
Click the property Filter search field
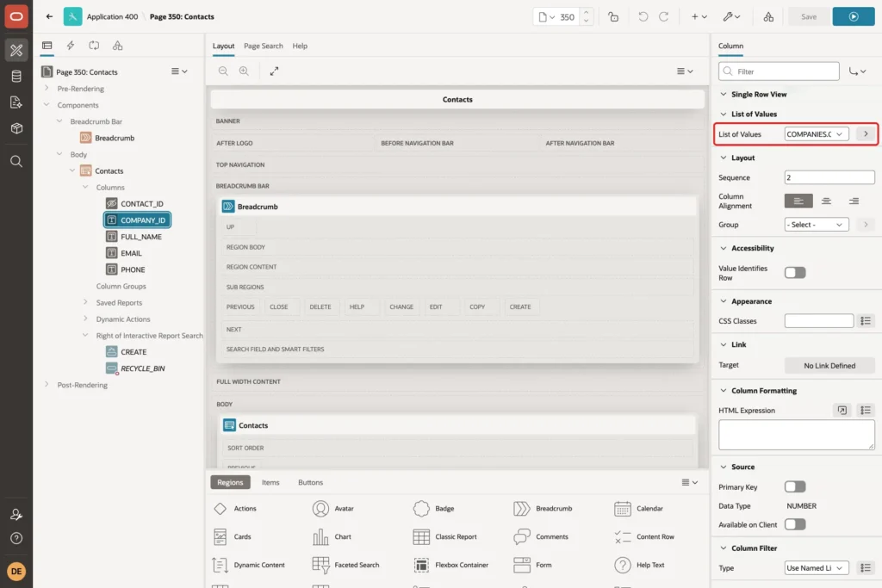pos(779,71)
